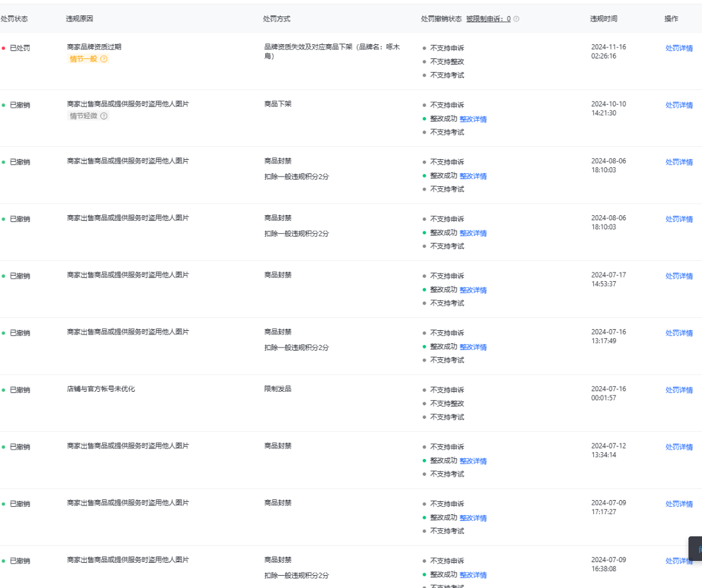Click the gray 情节轻微 severity tag

click(83, 116)
